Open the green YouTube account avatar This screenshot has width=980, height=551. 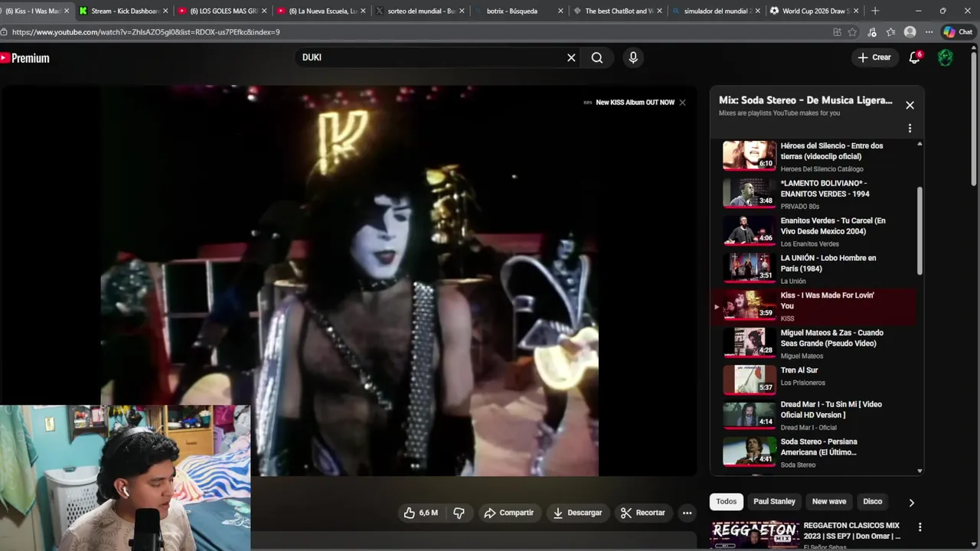(946, 57)
